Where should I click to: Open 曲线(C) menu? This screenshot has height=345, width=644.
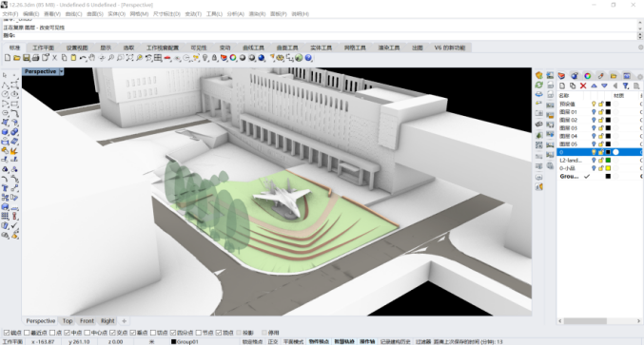click(x=73, y=14)
